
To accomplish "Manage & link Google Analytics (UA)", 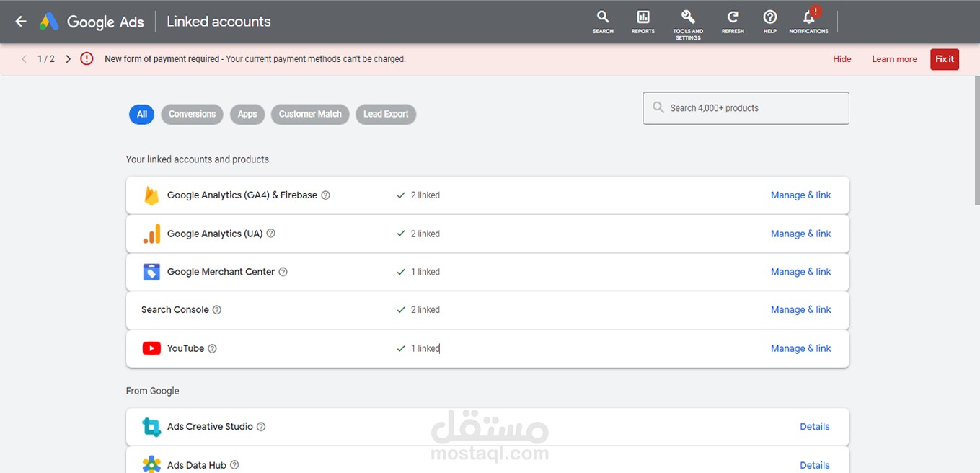I will pyautogui.click(x=800, y=234).
